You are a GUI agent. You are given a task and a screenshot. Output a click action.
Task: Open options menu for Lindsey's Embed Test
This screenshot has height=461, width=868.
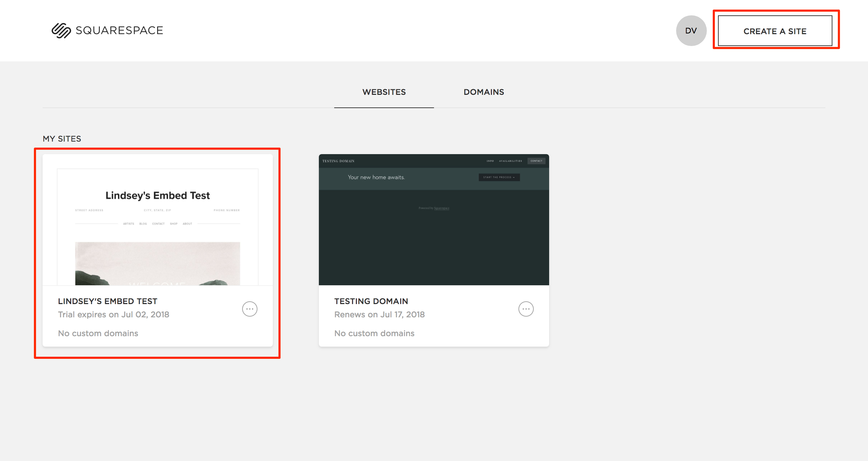[250, 309]
